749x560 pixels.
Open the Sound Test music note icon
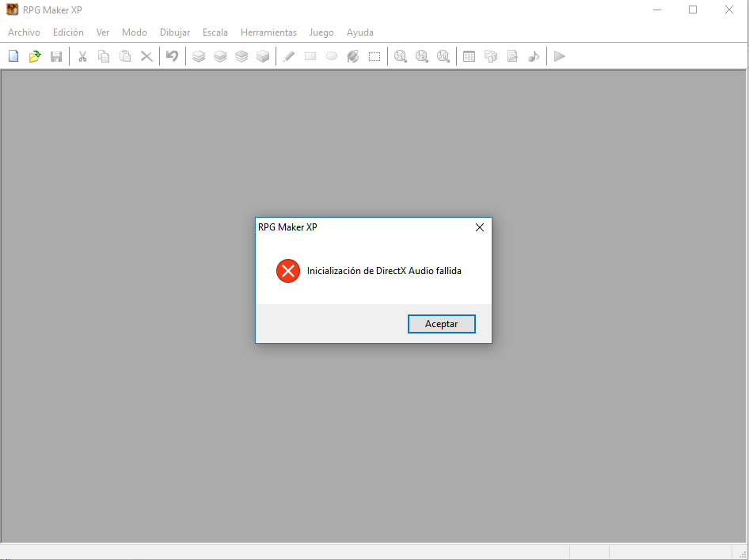534,56
